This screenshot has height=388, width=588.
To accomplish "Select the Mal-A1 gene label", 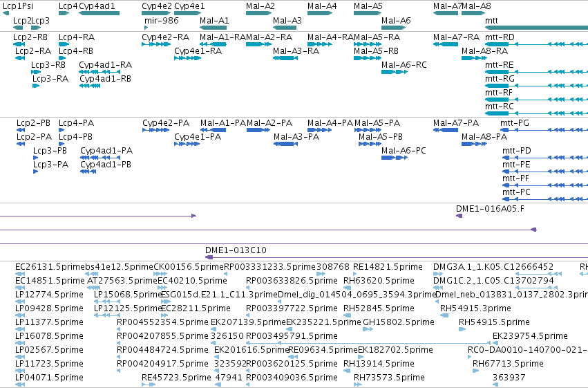I will pos(214,21).
